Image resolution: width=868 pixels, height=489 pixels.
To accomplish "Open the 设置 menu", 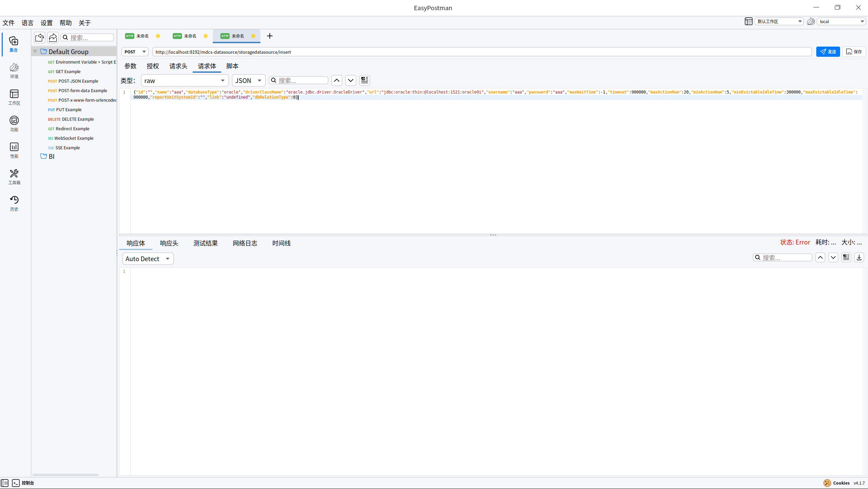I will [x=46, y=23].
